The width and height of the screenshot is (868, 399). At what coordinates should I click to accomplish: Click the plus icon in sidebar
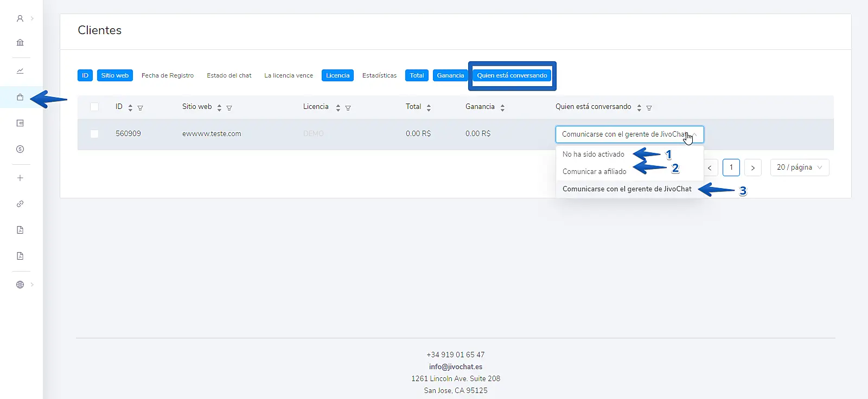coord(20,178)
